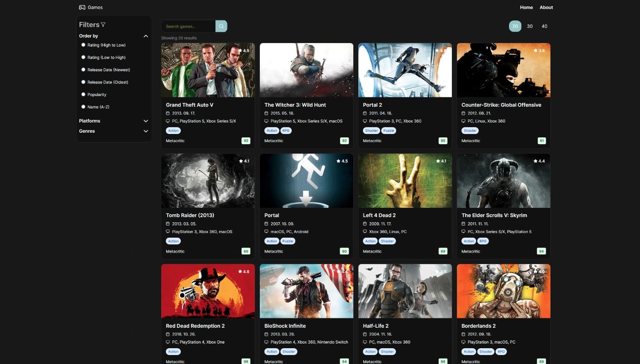Collapse the Order by section

(145, 36)
